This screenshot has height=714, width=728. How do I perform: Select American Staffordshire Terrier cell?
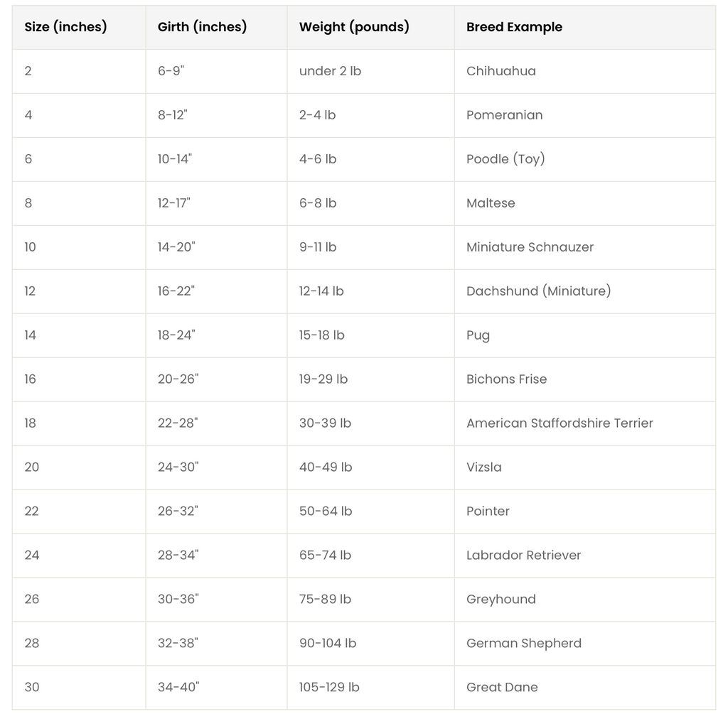[x=584, y=423]
